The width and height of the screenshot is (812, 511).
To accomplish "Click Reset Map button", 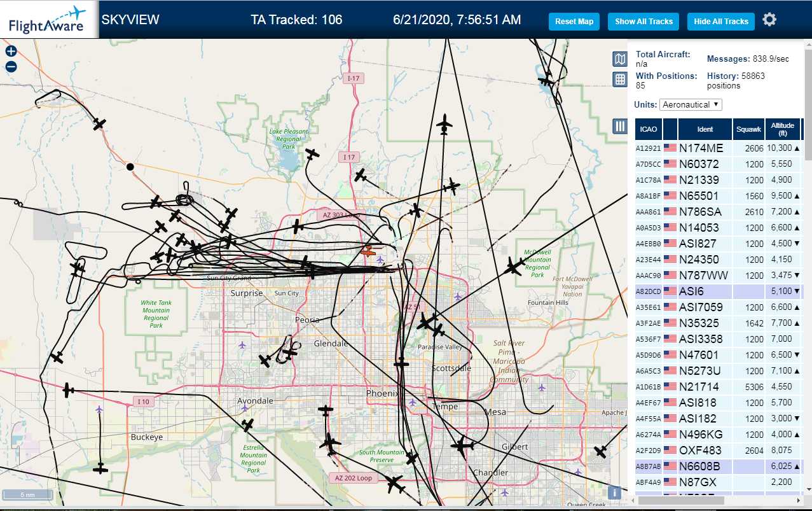I will pos(574,22).
